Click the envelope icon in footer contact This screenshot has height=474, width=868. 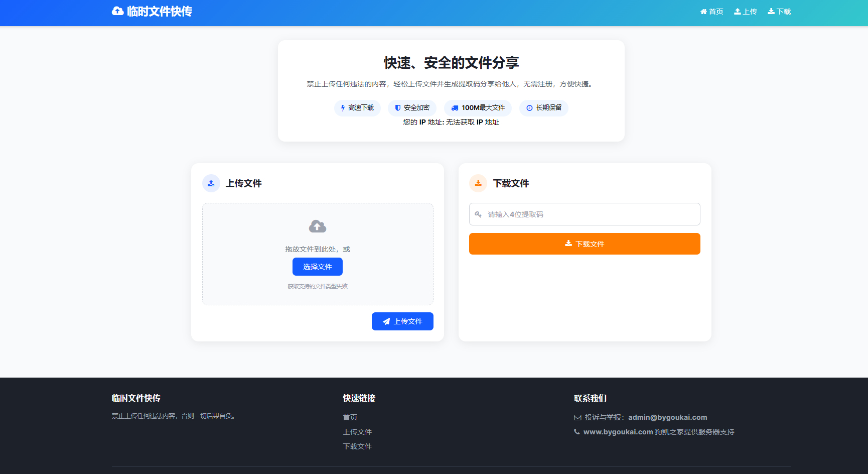coord(577,418)
